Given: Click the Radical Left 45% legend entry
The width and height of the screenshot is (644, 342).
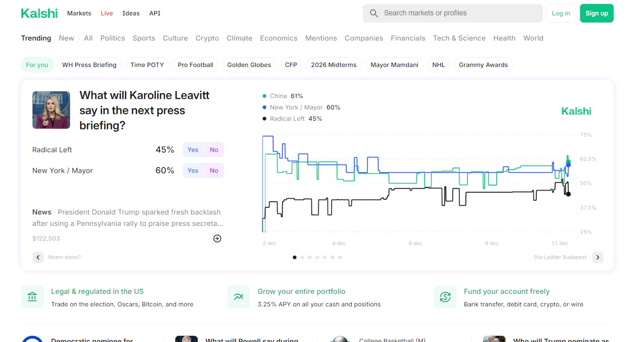Looking at the screenshot, I should click(292, 119).
